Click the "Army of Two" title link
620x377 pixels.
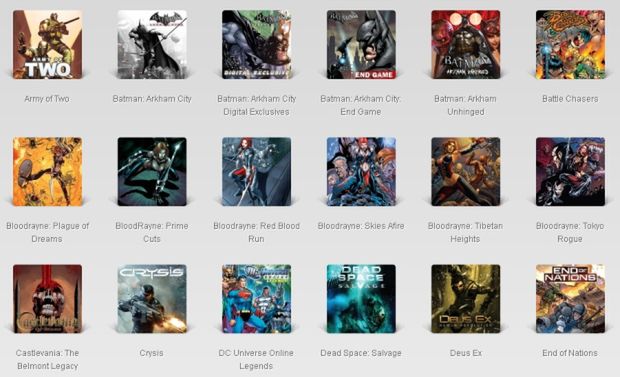click(47, 99)
